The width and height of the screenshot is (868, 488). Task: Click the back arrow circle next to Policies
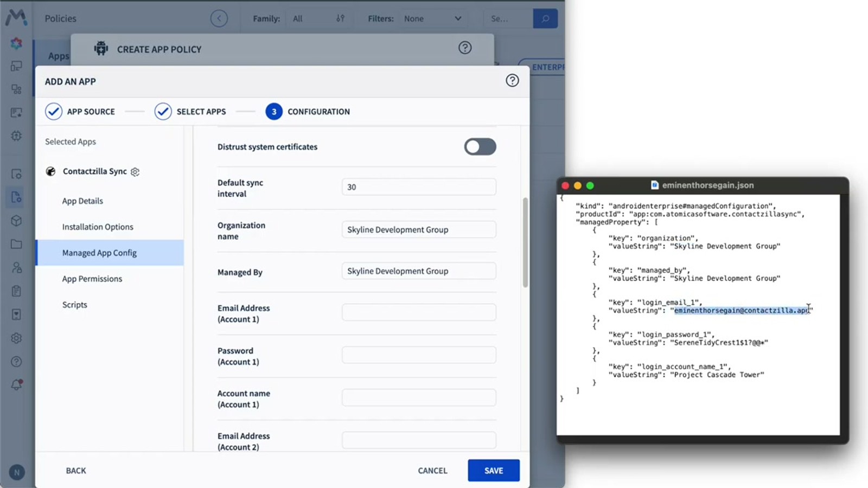pos(219,18)
